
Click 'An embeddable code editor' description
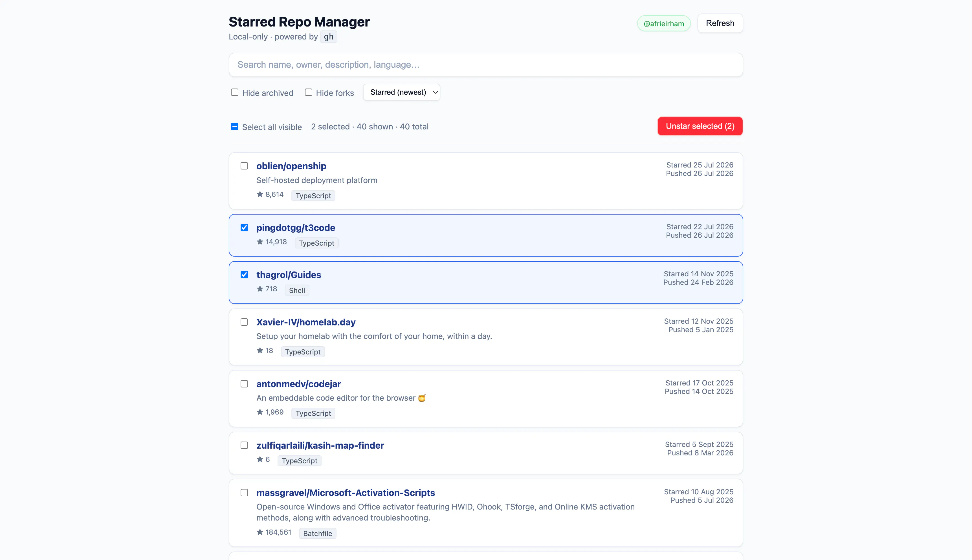pos(341,398)
